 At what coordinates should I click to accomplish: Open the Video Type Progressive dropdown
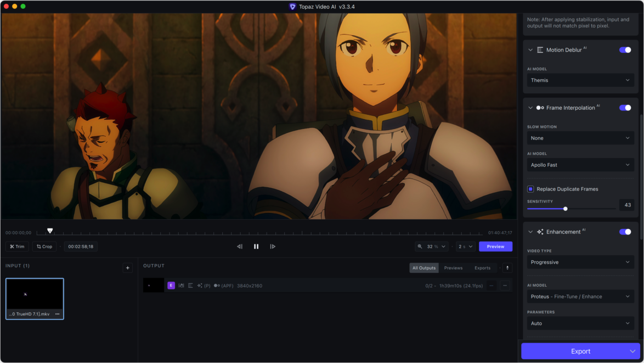point(580,263)
